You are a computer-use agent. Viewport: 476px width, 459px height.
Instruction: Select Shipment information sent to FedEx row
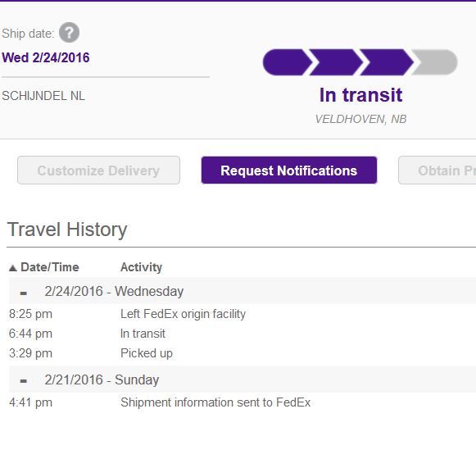click(x=243, y=402)
